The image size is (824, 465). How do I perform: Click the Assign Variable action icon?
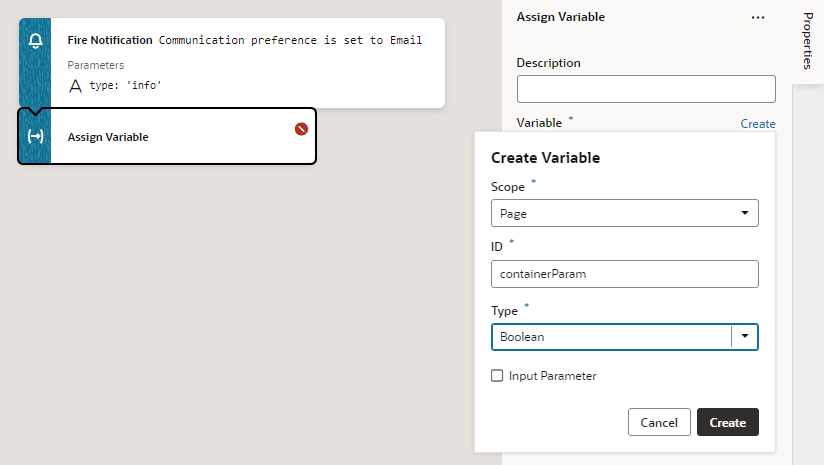coord(35,137)
